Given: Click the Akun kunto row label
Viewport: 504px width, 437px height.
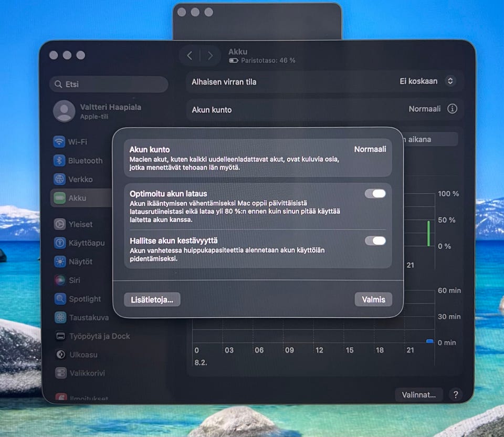Looking at the screenshot, I should pos(212,110).
